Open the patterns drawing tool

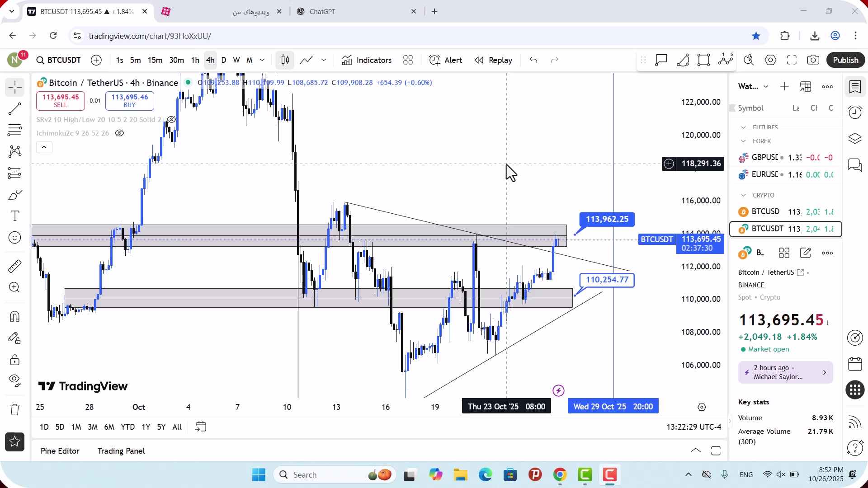[x=15, y=151]
